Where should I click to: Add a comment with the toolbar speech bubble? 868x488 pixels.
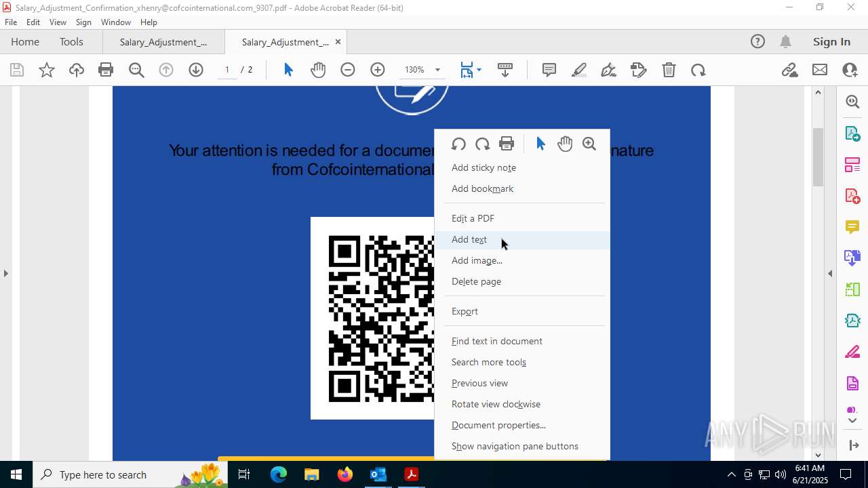pyautogui.click(x=549, y=70)
